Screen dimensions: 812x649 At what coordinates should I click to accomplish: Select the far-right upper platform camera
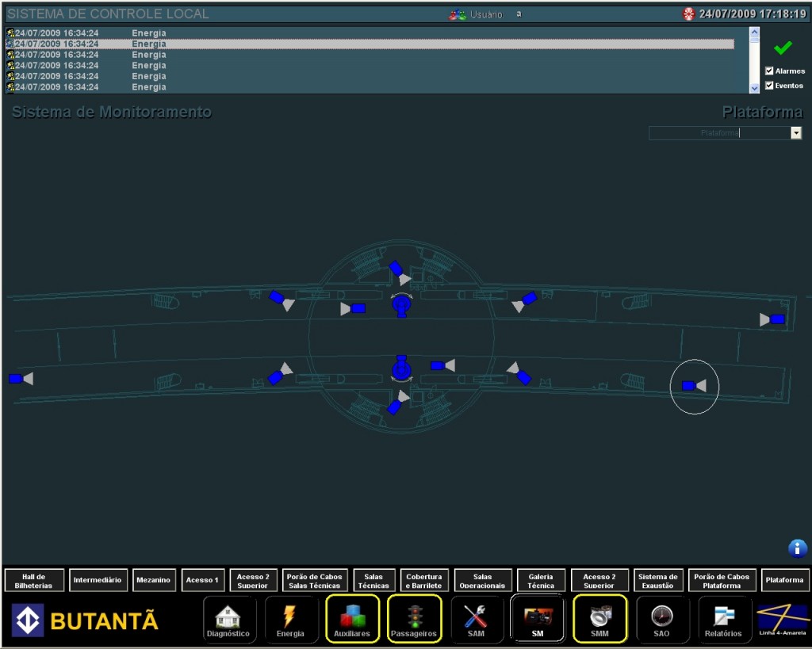click(x=772, y=319)
